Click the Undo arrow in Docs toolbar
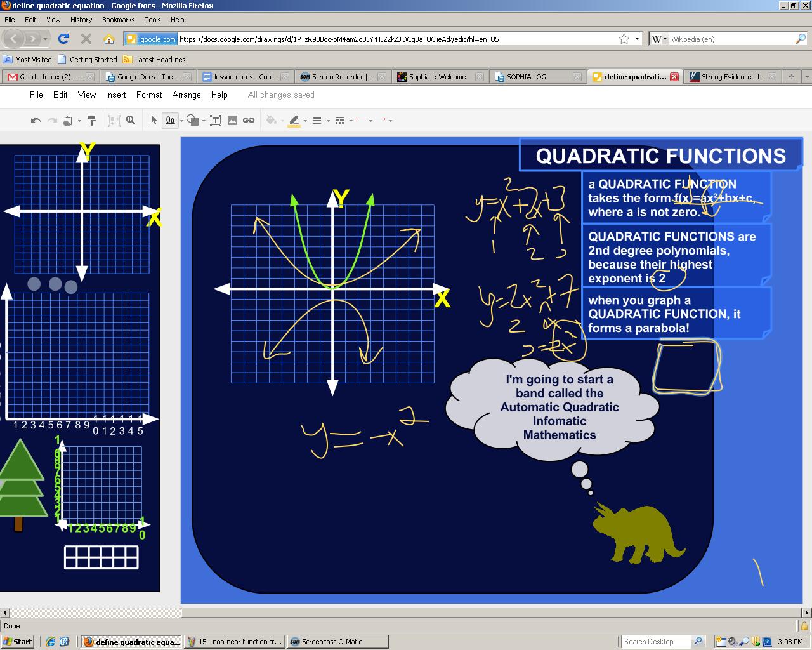 (36, 120)
